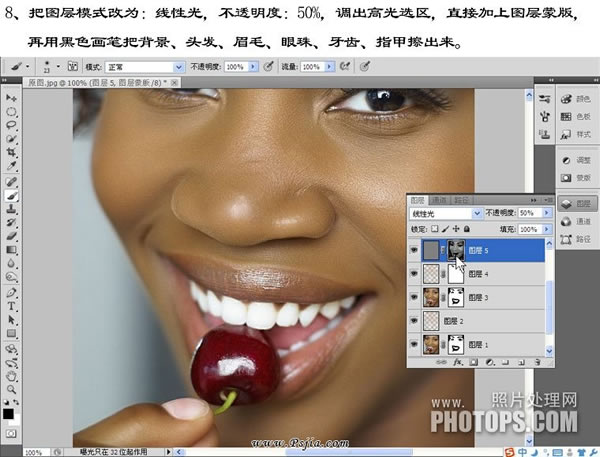
Task: Open the 蒙版 panel button
Action: point(576,178)
